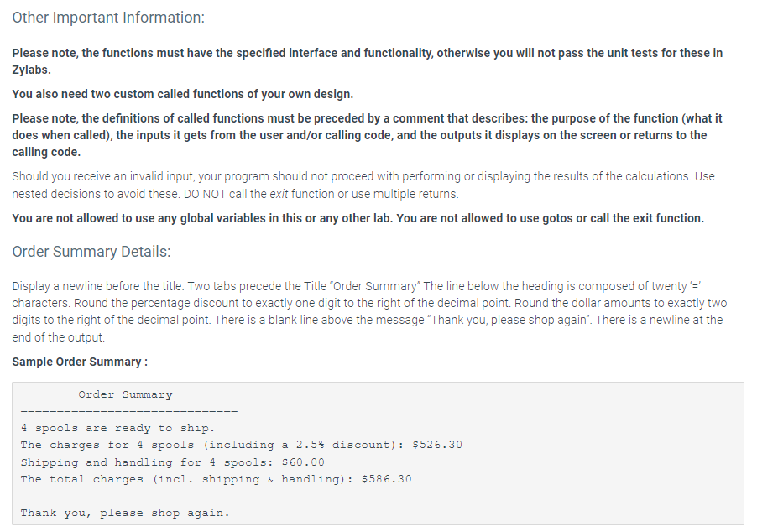Click the word 'Zylabs.' in the bold note
The image size is (778, 532).
[x=31, y=70]
